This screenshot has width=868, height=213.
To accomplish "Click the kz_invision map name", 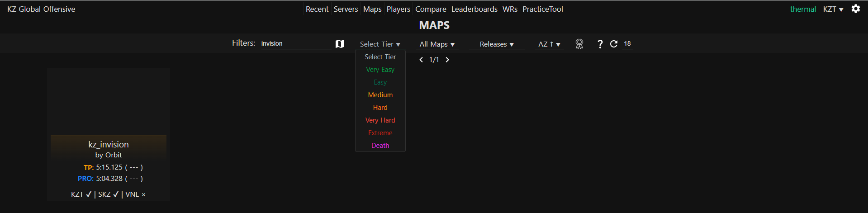I will point(109,144).
